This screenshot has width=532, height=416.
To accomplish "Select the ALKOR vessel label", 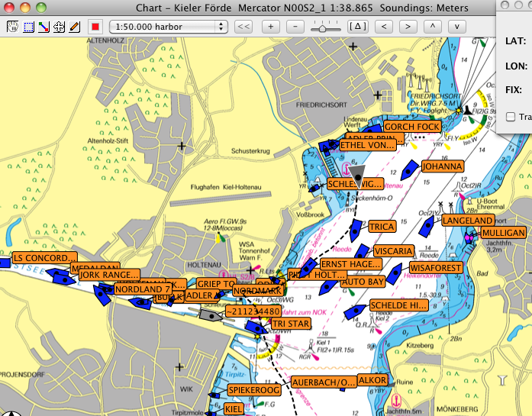I will 372,380.
